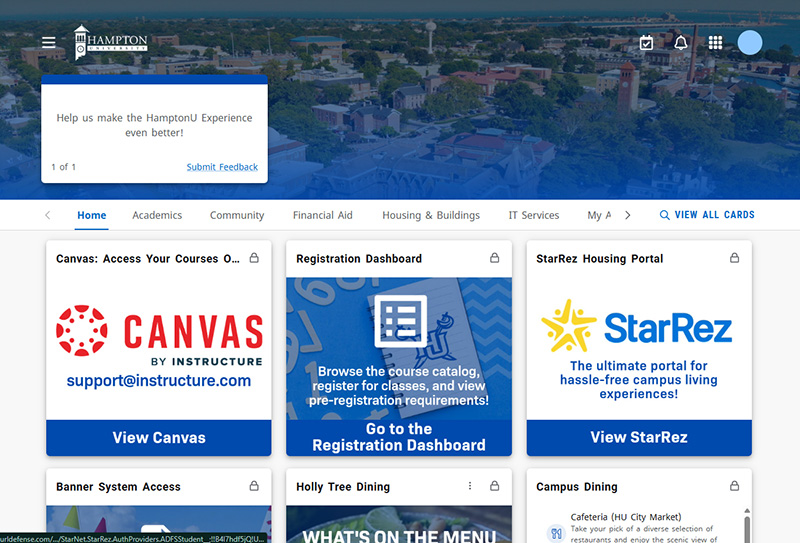Open the calendar tasks icon in header
Viewport: 800px width, 543px height.
(647, 43)
